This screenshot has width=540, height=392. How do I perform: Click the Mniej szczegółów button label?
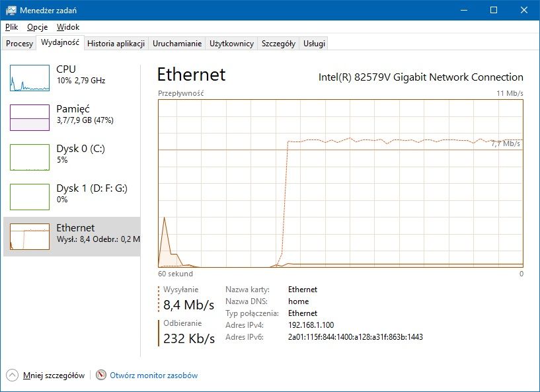54,375
